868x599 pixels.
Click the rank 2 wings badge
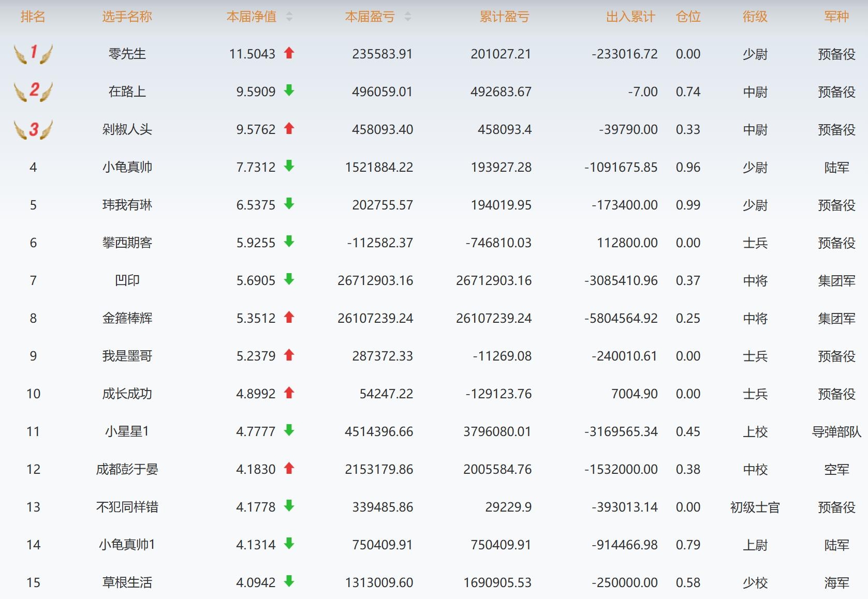(33, 91)
